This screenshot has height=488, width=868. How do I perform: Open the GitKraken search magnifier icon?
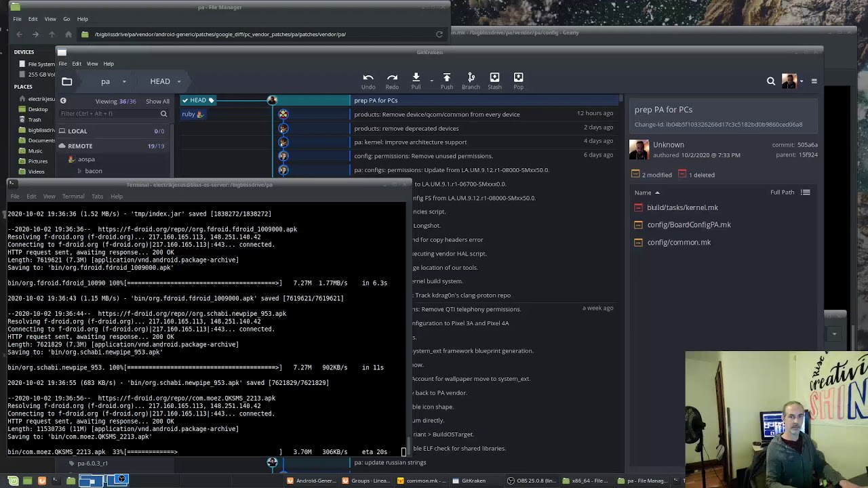coord(771,81)
